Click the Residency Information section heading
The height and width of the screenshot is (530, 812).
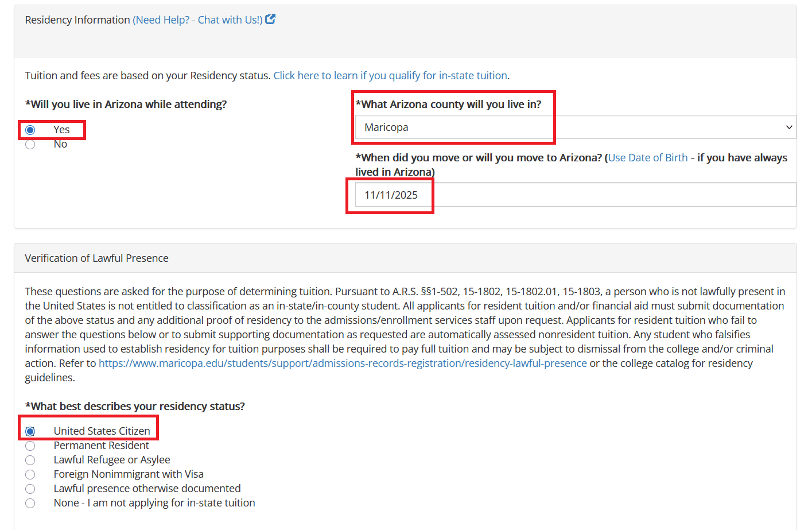coord(77,20)
